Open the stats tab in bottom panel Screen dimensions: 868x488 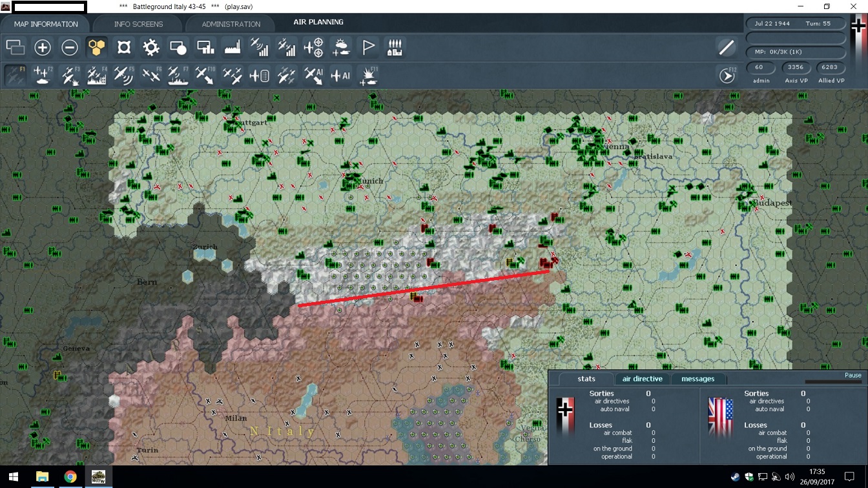586,379
